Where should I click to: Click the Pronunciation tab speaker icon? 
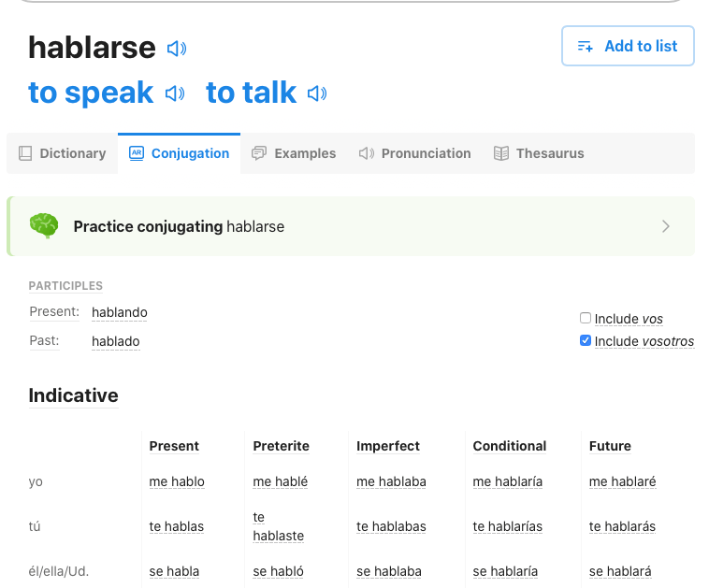367,153
